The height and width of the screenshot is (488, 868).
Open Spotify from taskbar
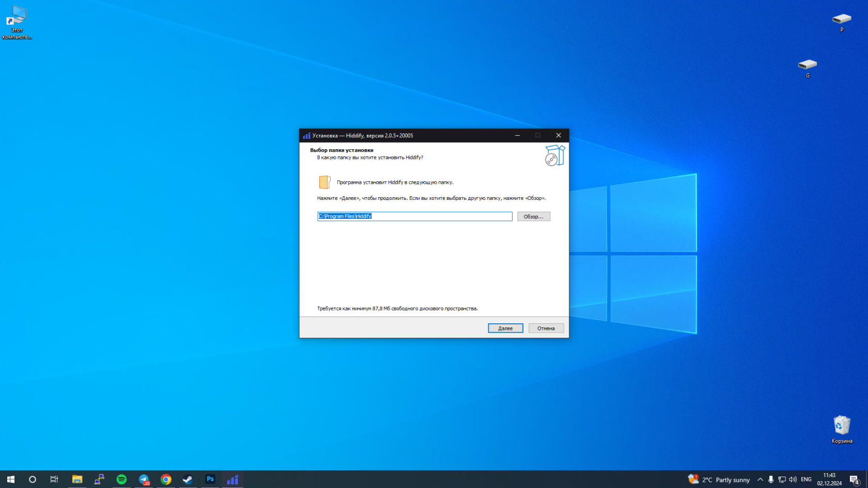pyautogui.click(x=121, y=479)
